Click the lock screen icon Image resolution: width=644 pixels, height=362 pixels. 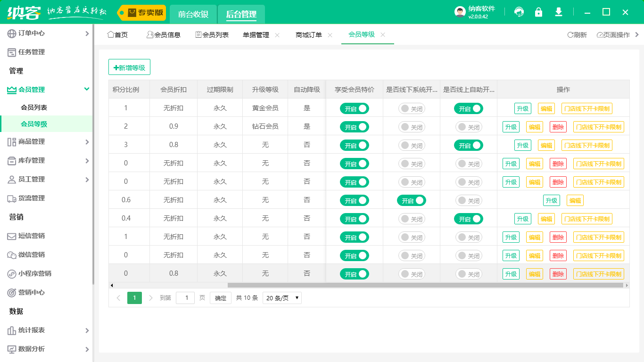538,12
